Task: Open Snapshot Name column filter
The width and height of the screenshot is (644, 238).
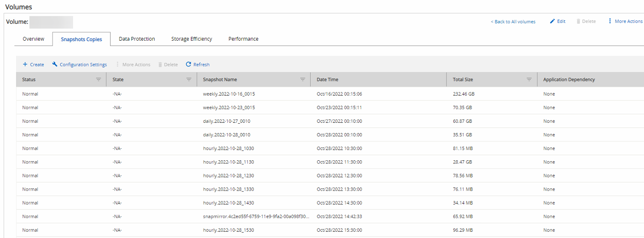Action: click(x=303, y=79)
